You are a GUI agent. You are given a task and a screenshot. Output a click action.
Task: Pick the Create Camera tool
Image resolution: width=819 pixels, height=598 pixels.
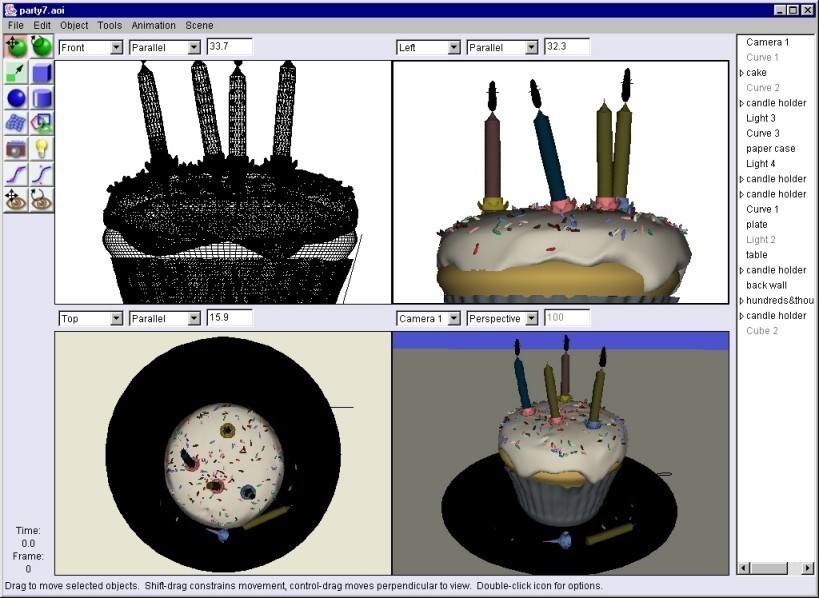tap(16, 148)
